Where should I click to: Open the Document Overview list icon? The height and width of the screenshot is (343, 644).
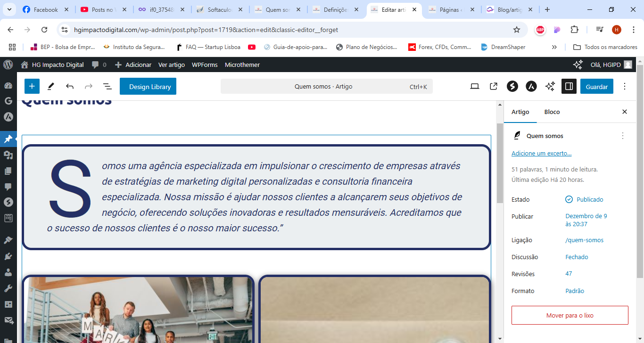(x=107, y=86)
